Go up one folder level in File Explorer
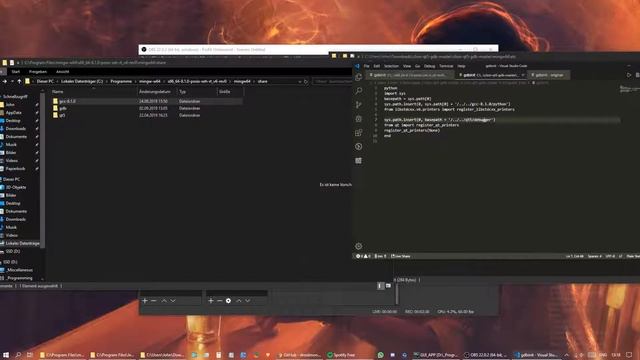 pyautogui.click(x=19, y=82)
